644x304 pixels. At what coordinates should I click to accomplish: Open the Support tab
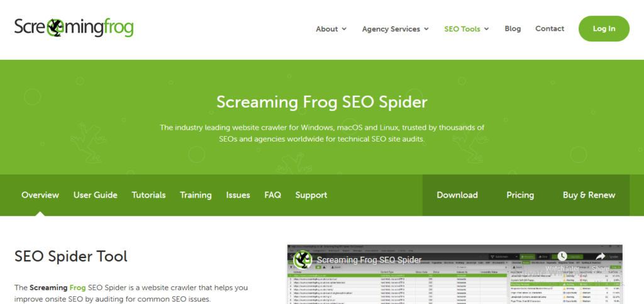point(311,195)
